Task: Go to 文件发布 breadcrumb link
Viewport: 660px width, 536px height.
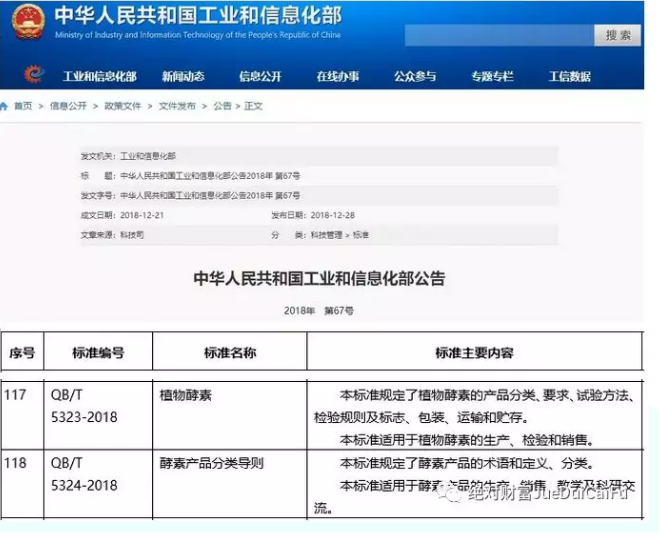Action: [177, 106]
